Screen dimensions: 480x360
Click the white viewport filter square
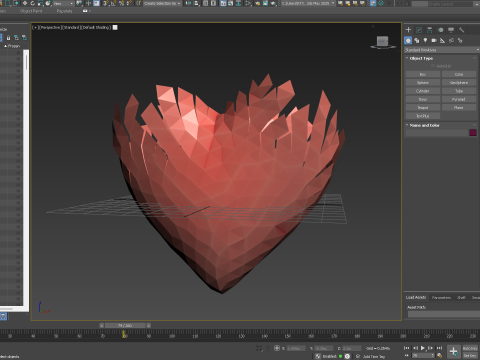[x=115, y=27]
